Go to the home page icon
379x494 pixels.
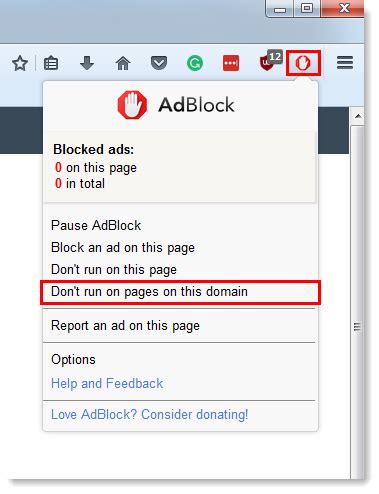coord(123,63)
